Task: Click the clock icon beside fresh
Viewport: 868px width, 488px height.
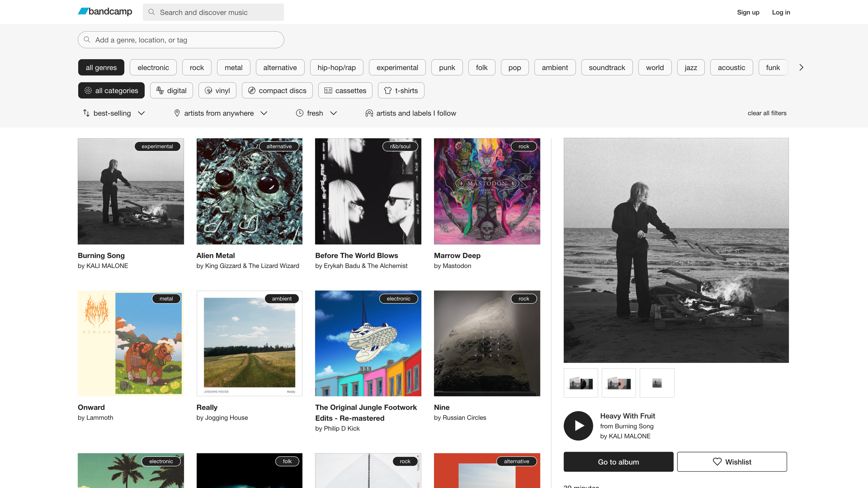Action: point(300,113)
